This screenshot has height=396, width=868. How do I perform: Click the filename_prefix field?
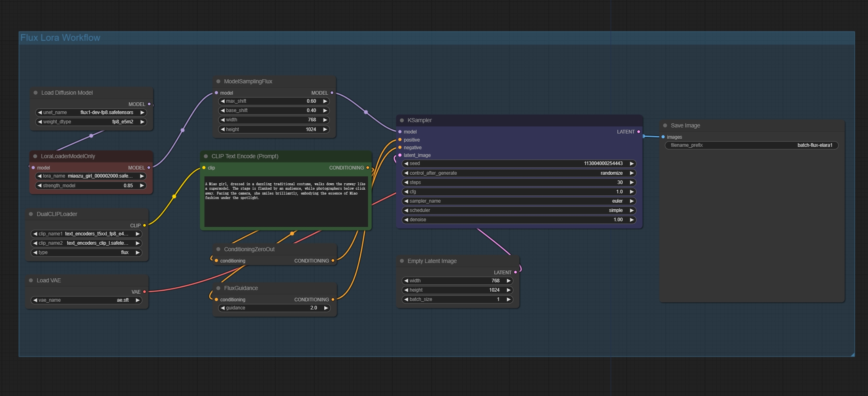[751, 145]
